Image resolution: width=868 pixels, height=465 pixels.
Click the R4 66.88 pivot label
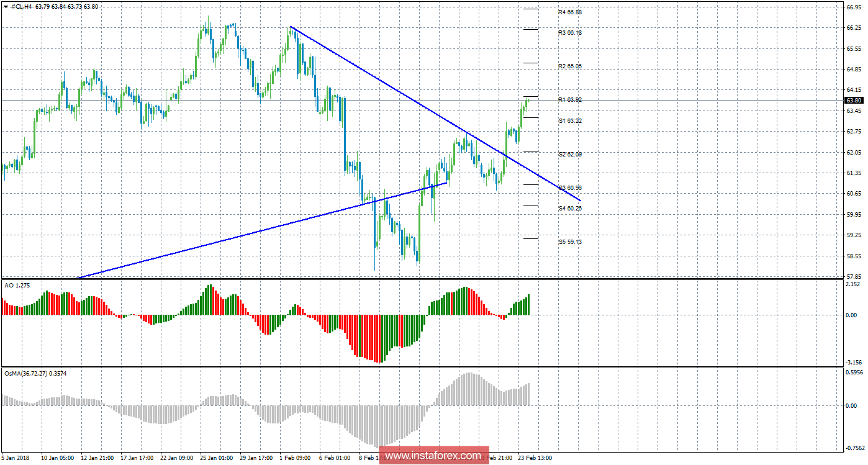(x=569, y=12)
